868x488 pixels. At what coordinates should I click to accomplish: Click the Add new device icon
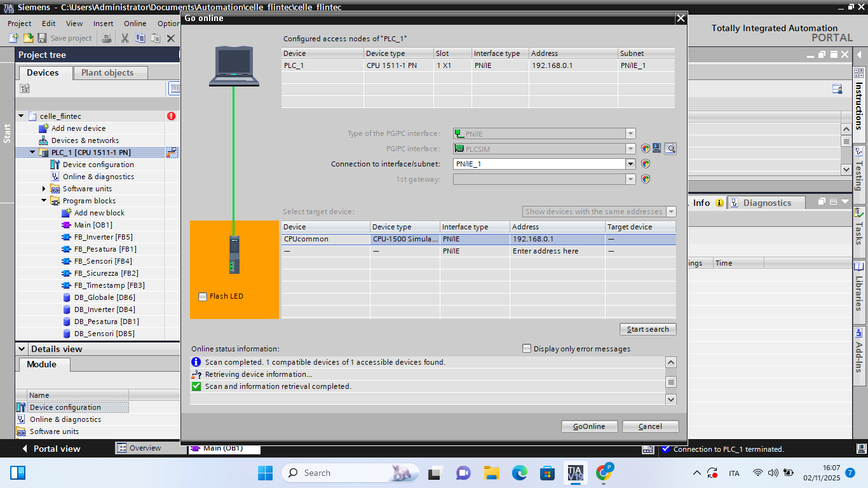[x=43, y=128]
